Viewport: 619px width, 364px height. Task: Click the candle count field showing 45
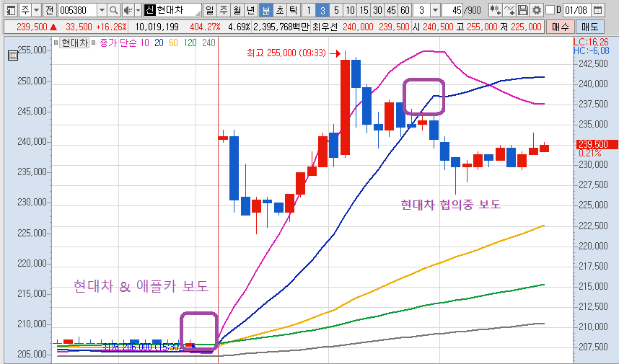[x=452, y=10]
